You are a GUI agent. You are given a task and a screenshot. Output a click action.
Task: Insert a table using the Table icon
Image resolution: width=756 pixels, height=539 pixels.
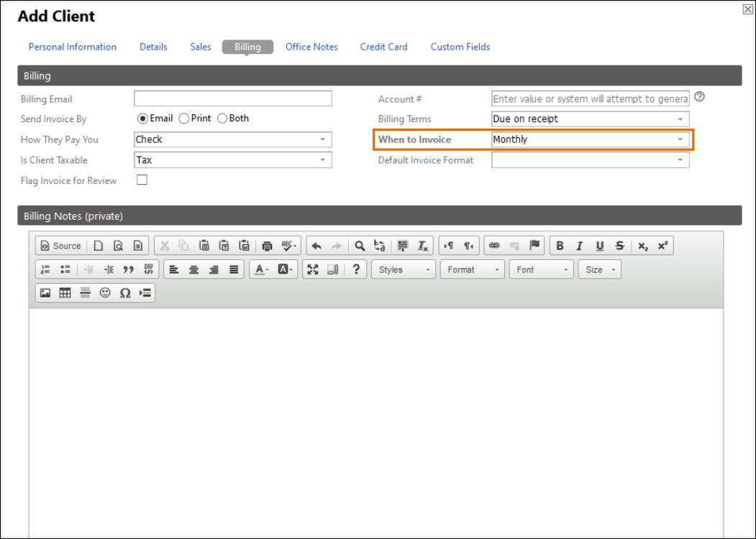click(65, 292)
